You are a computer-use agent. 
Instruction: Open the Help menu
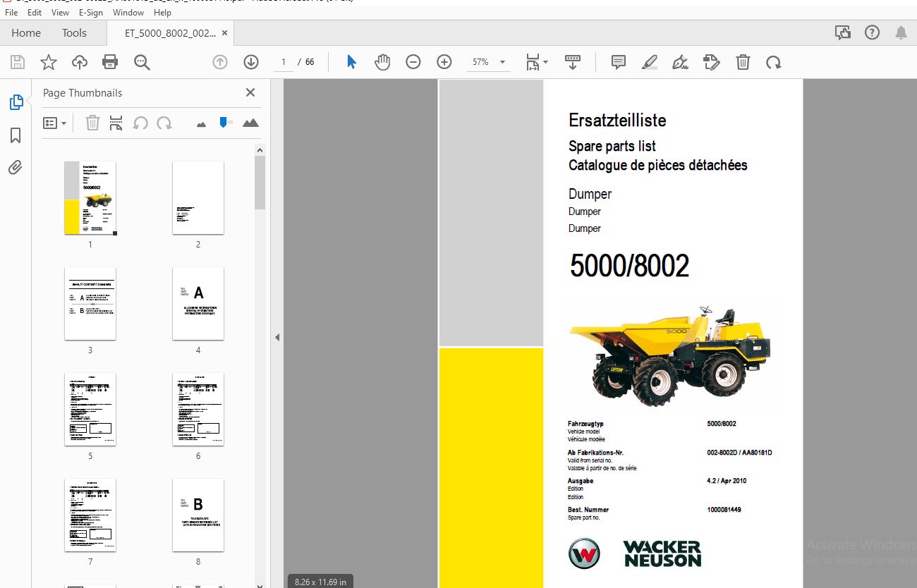point(162,13)
